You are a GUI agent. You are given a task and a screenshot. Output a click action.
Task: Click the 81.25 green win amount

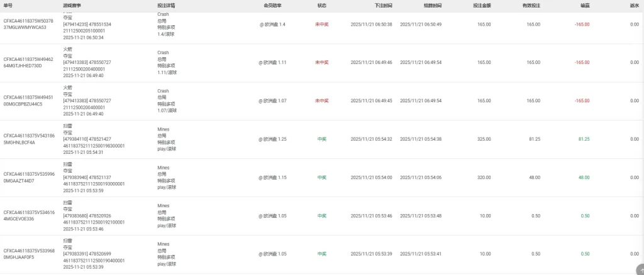[x=584, y=139]
